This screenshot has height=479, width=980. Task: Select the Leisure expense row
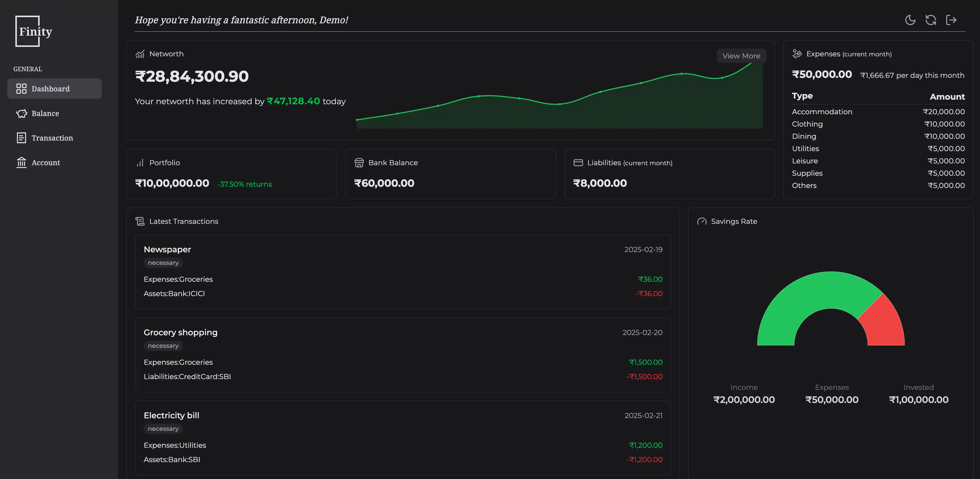(x=878, y=161)
